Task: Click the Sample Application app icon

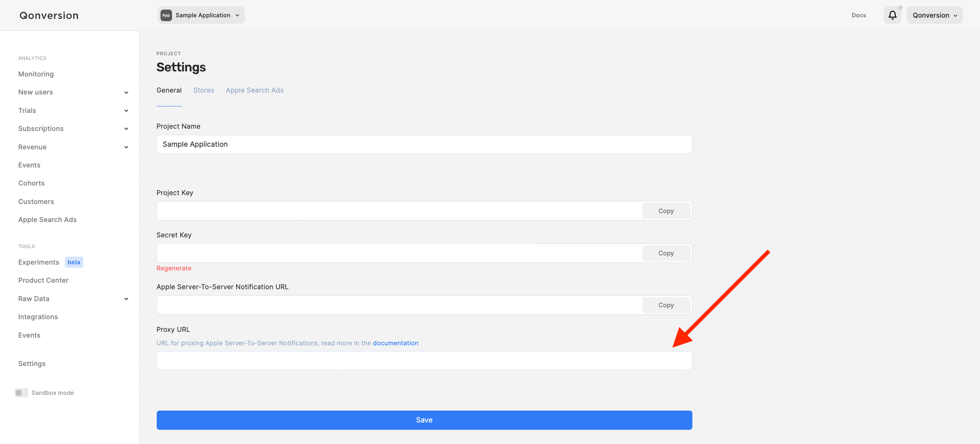Action: coord(166,15)
